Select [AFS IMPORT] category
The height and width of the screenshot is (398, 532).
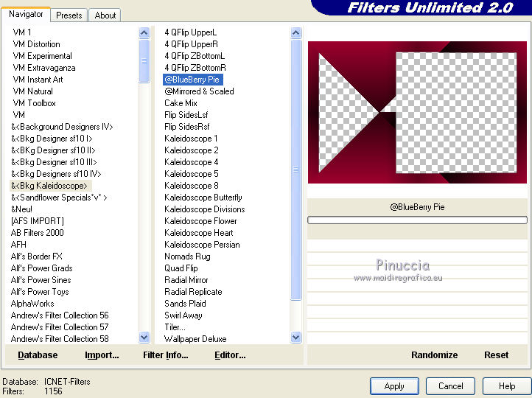click(x=38, y=221)
